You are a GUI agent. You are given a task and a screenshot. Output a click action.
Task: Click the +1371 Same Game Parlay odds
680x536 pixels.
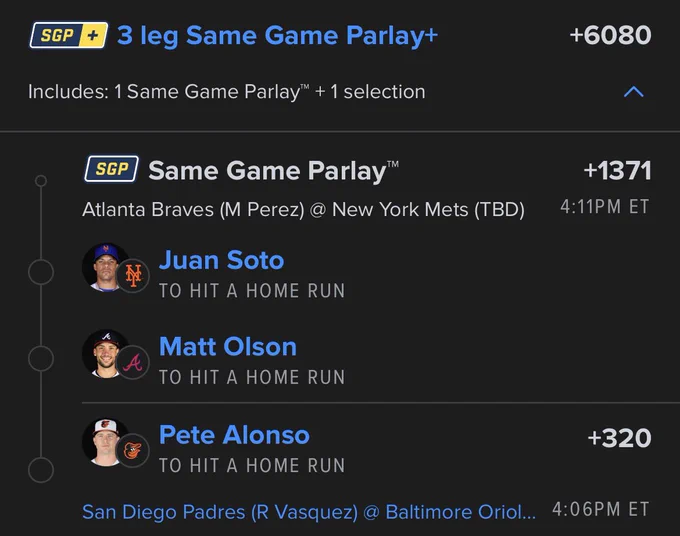tap(618, 170)
